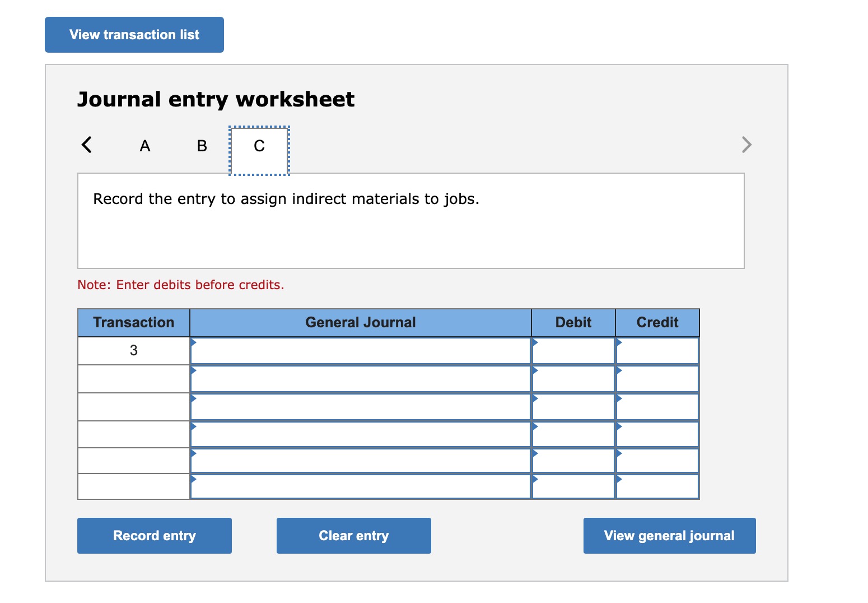Click the View general journal button
This screenshot has width=868, height=603.
(x=669, y=535)
